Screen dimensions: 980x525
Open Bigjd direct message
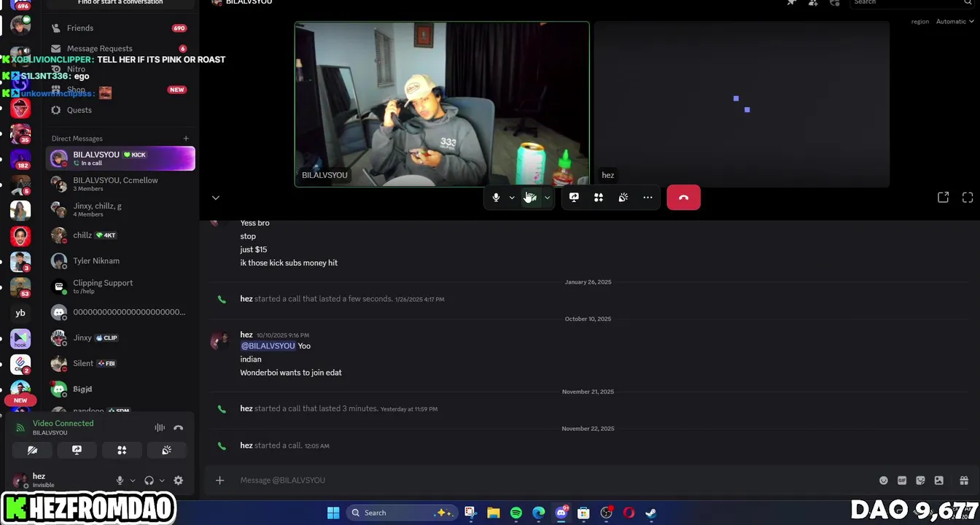120,389
